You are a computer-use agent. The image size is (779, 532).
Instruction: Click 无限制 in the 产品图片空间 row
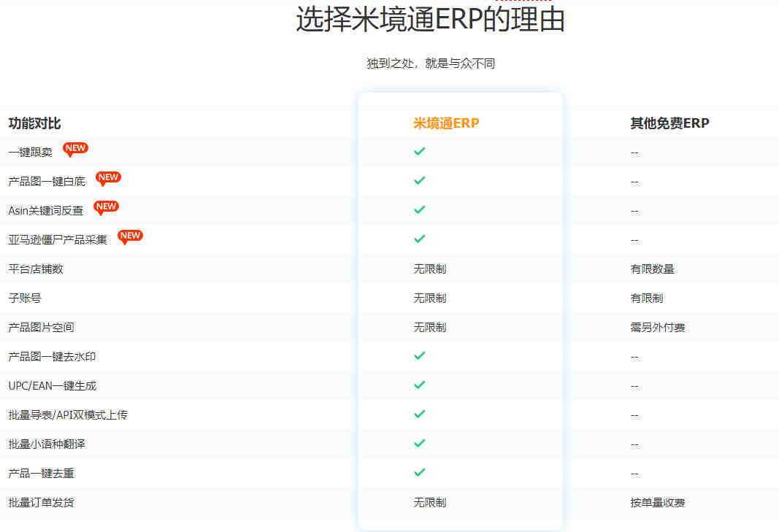coord(430,328)
